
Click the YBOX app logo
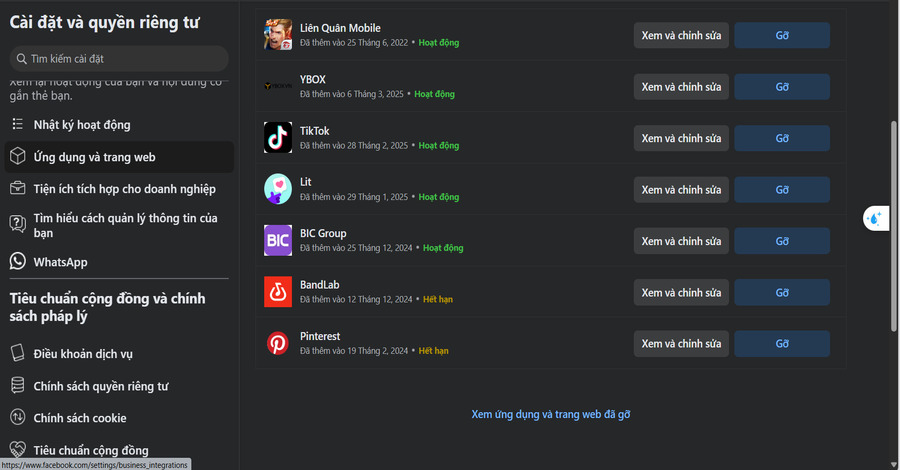(278, 86)
